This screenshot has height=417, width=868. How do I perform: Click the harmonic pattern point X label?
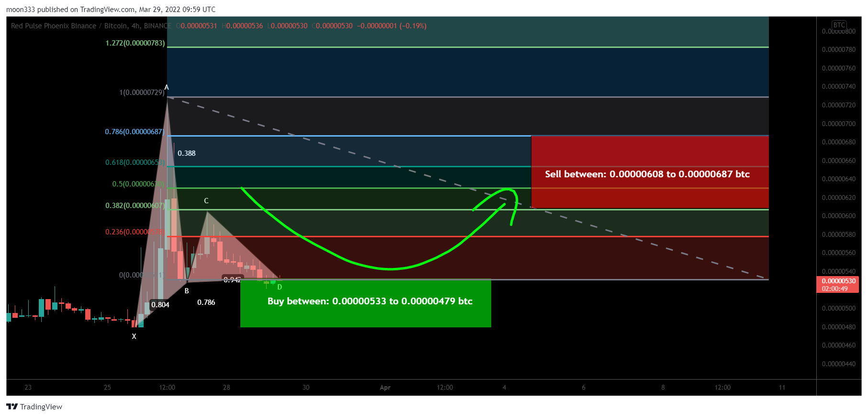point(134,336)
